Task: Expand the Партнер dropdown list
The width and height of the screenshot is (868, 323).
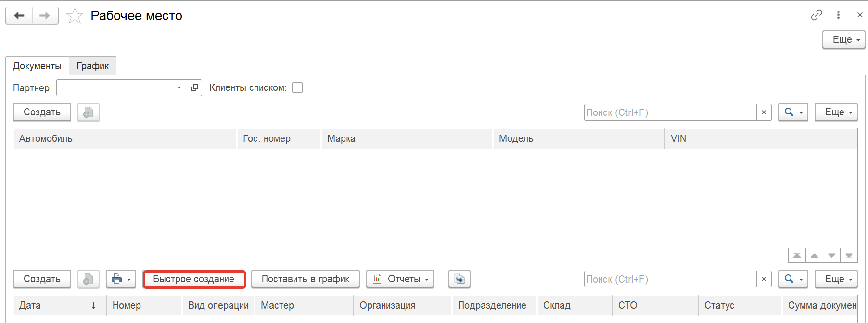Action: (x=179, y=87)
